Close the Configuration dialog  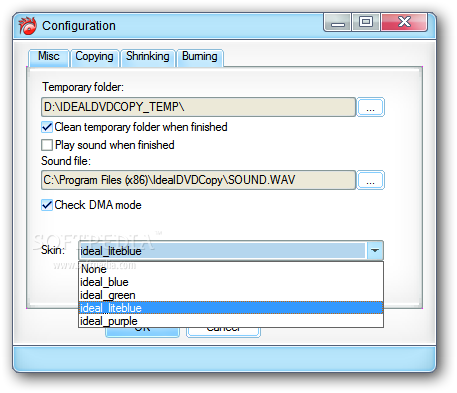coord(404,22)
